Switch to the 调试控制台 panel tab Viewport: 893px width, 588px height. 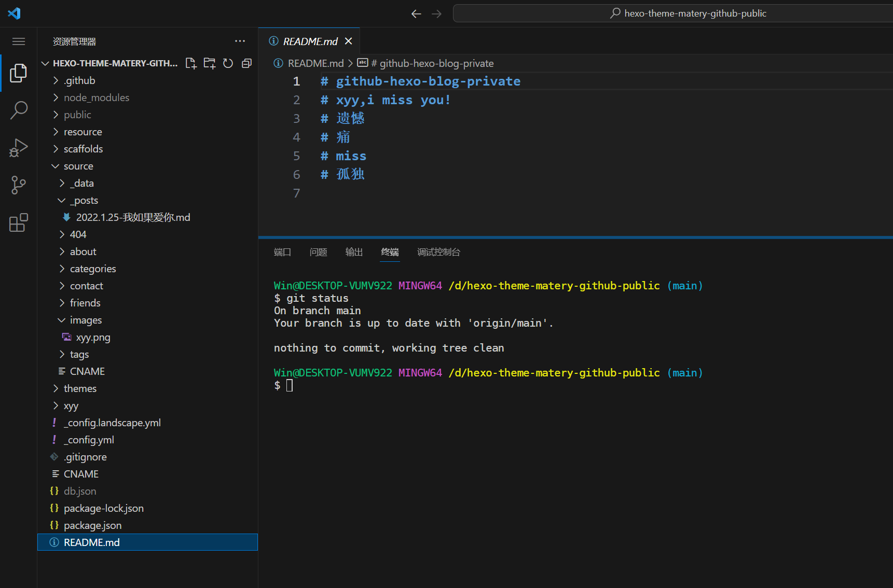click(438, 252)
